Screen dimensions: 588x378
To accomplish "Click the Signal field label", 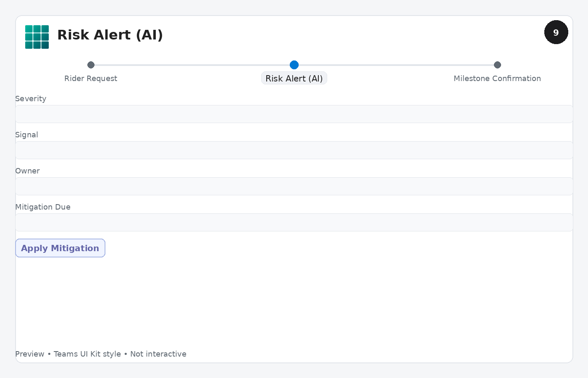I will [x=26, y=135].
